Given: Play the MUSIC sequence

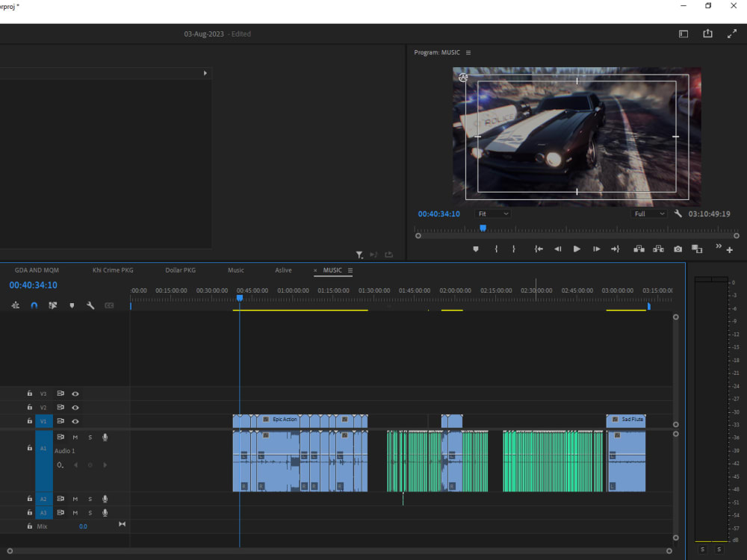Looking at the screenshot, I should coord(577,249).
